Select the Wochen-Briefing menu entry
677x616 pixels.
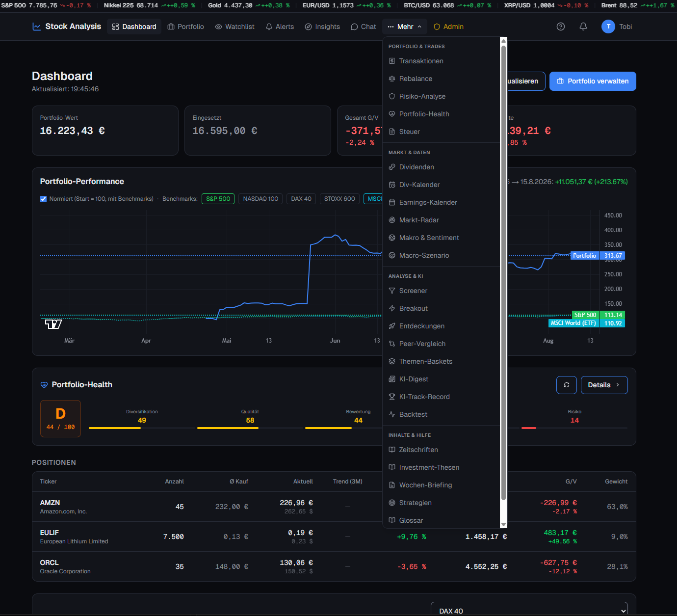point(441,485)
